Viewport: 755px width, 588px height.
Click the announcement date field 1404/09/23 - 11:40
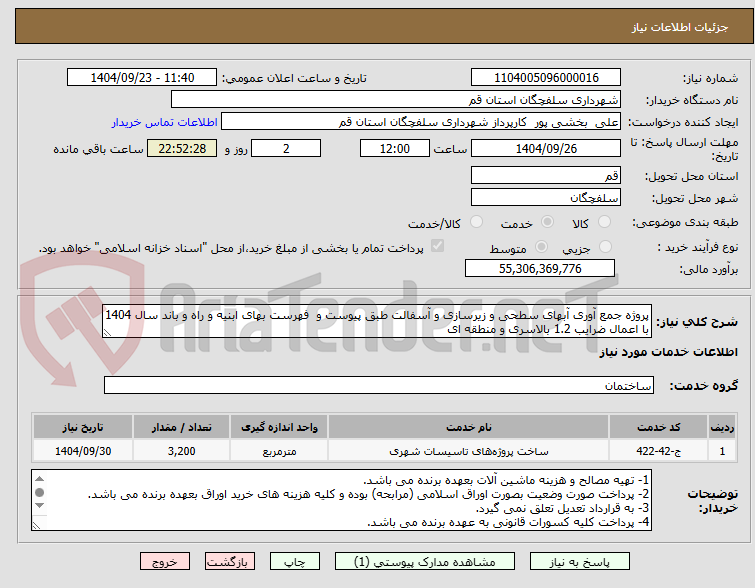142,78
